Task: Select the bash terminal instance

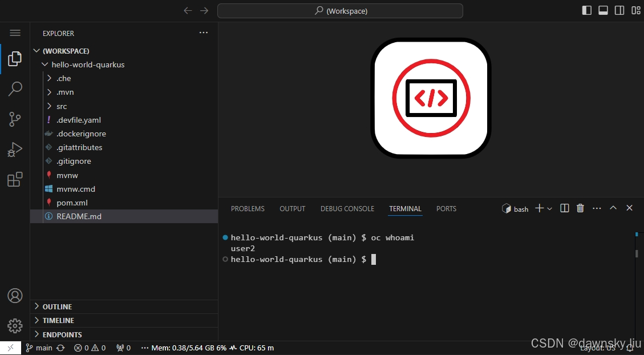Action: coord(515,209)
